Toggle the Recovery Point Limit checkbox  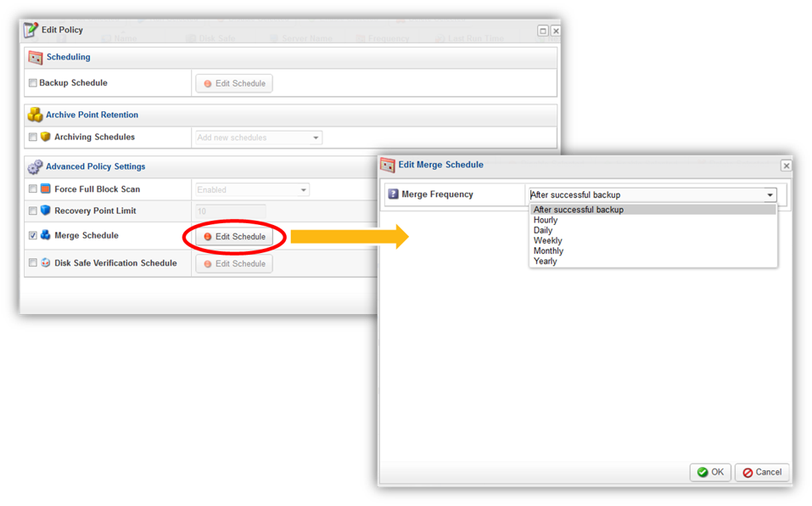32,211
